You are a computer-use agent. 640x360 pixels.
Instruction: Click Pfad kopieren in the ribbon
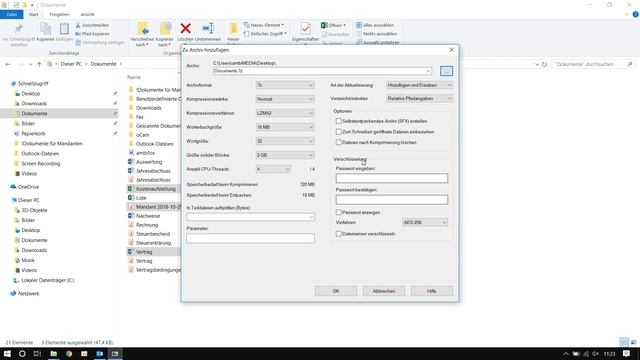click(x=92, y=34)
